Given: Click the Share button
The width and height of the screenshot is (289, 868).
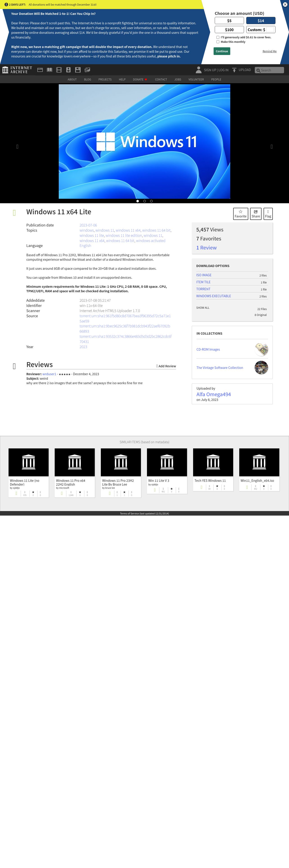Looking at the screenshot, I should [x=256, y=214].
